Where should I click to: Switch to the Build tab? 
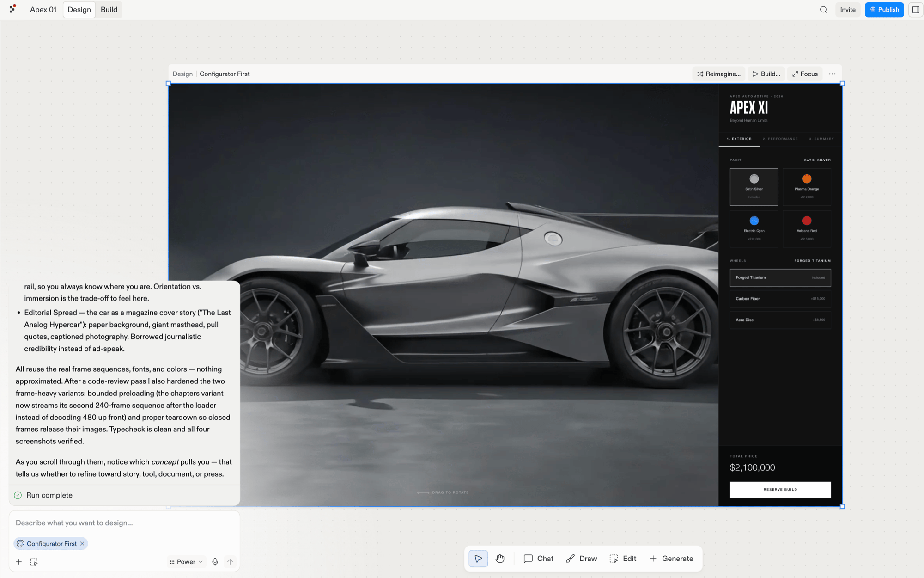tap(109, 10)
